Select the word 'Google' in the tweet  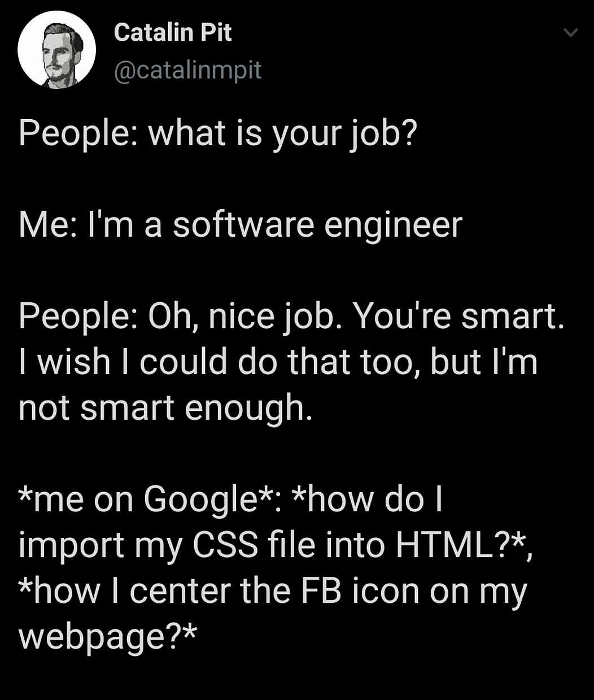196,499
